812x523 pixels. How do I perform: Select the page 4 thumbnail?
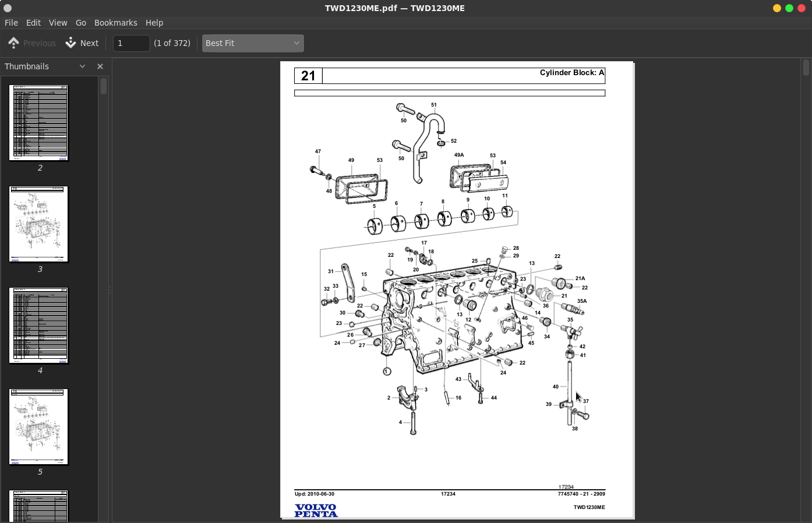[38, 326]
